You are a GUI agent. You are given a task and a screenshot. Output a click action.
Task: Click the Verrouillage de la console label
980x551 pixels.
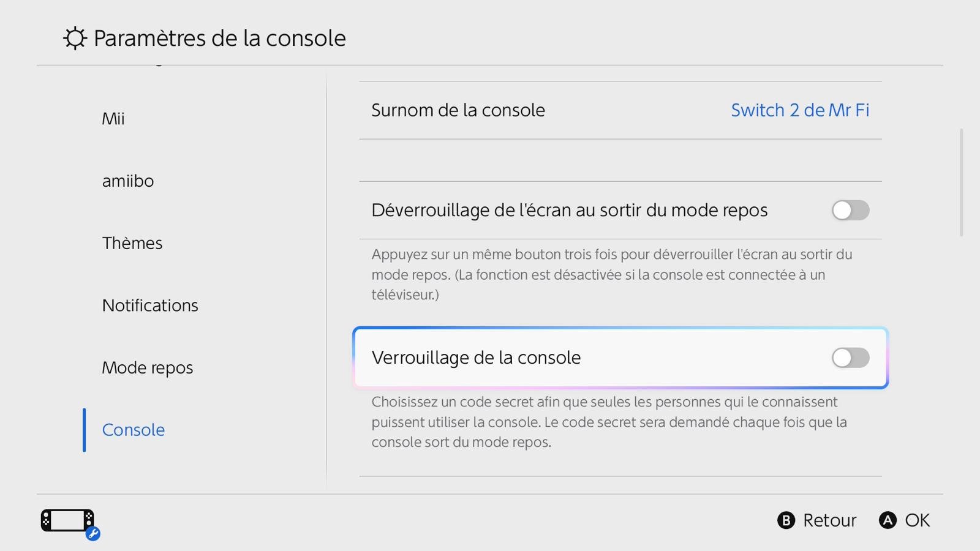coord(476,358)
